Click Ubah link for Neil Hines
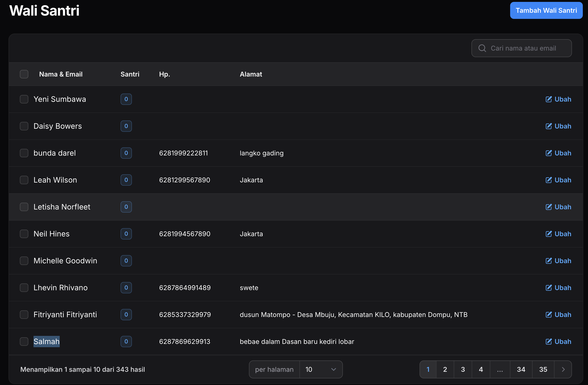Screen dimensions: 588x385 point(558,234)
